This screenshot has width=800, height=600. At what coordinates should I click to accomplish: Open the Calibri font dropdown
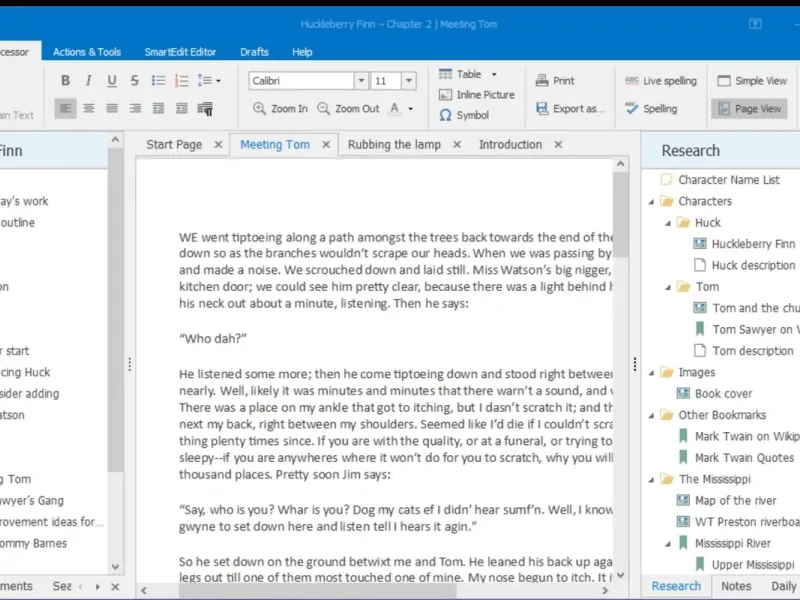361,81
